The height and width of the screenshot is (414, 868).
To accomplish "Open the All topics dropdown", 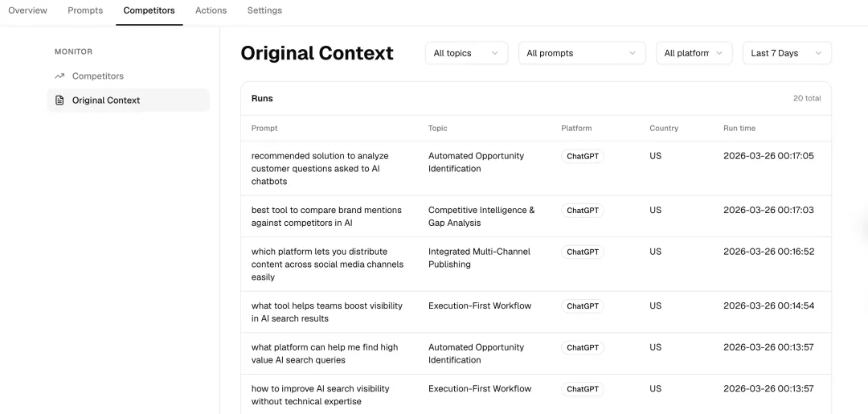I will click(x=466, y=53).
